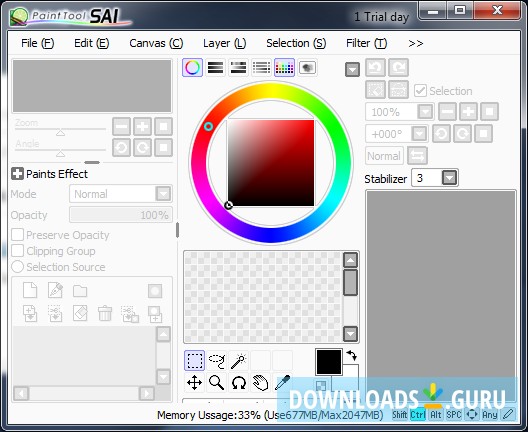Image resolution: width=528 pixels, height=432 pixels.
Task: Toggle the Clipping Group checkbox
Action: pos(18,251)
